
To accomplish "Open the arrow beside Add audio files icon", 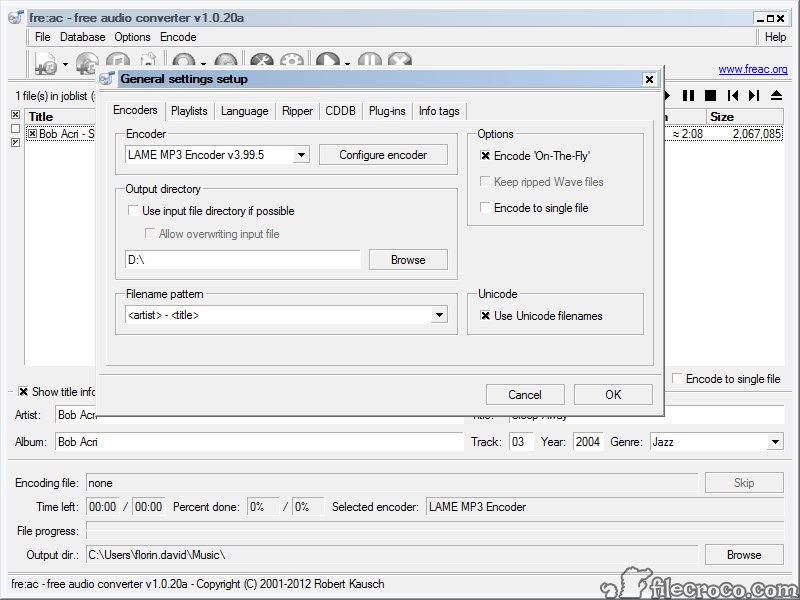I will 65,64.
